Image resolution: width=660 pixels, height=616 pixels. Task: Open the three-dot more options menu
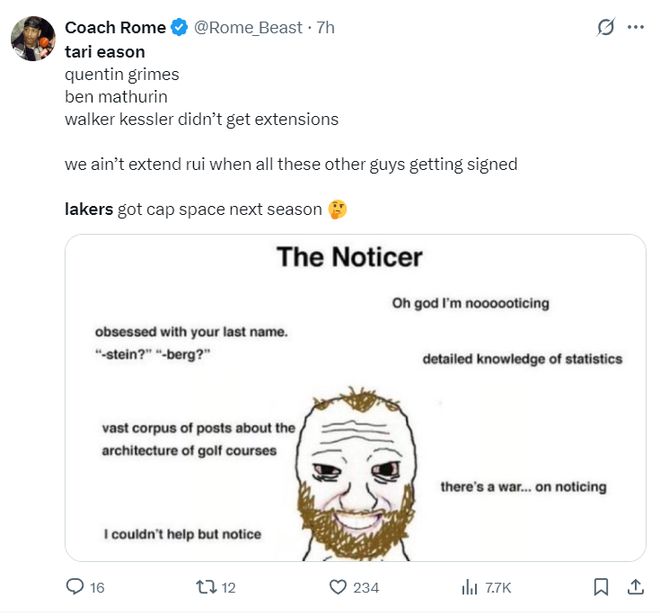(635, 28)
